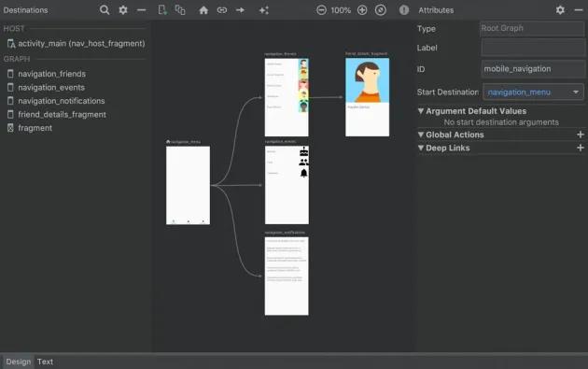Switch to the Text tab

pos(45,362)
